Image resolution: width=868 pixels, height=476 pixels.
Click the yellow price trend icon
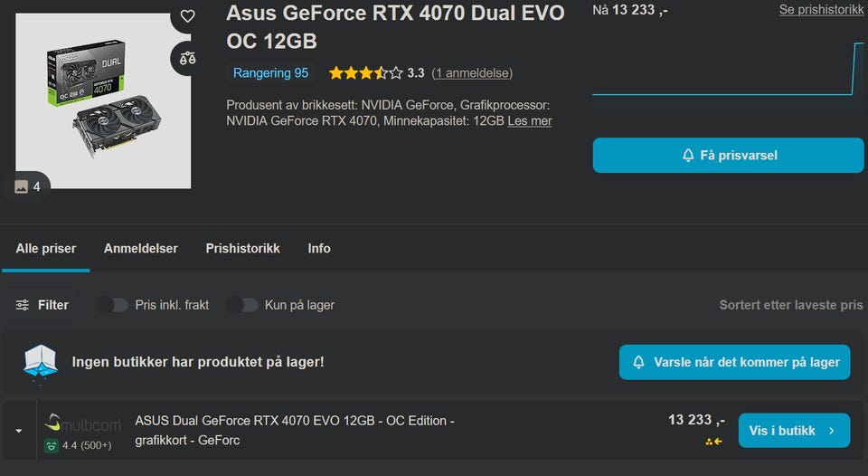(x=714, y=442)
